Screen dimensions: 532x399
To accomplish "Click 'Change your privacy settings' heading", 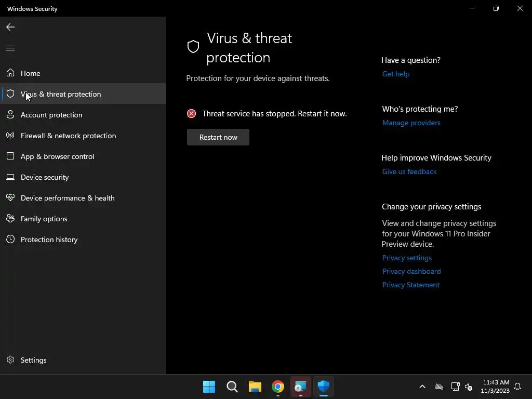I will [431, 207].
